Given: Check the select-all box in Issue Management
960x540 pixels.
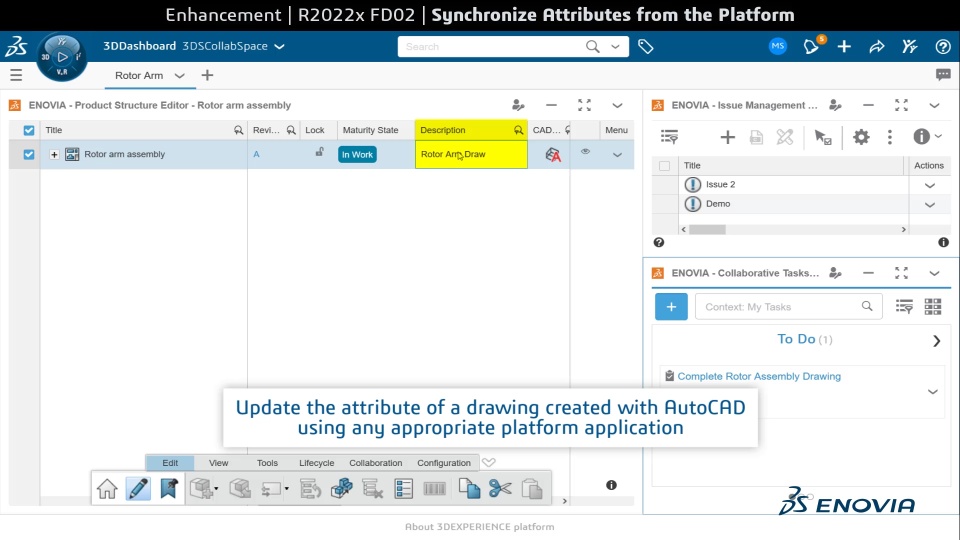Looking at the screenshot, I should pyautogui.click(x=664, y=165).
